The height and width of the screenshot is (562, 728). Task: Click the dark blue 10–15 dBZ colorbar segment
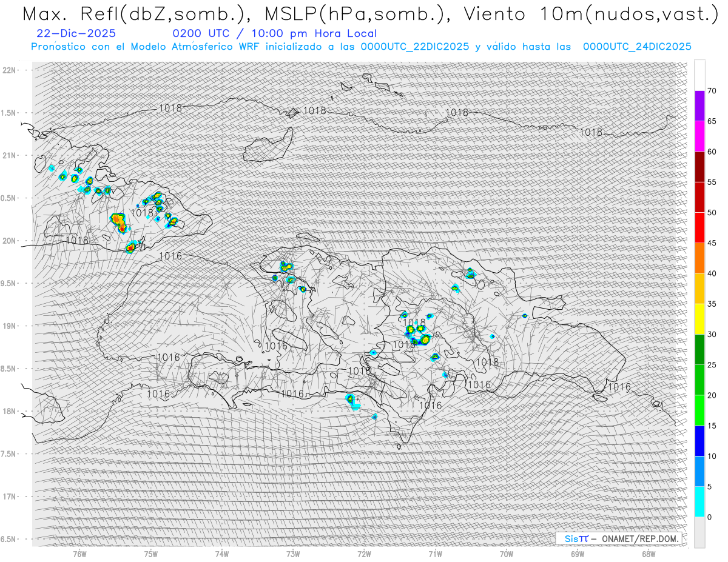coord(699,441)
